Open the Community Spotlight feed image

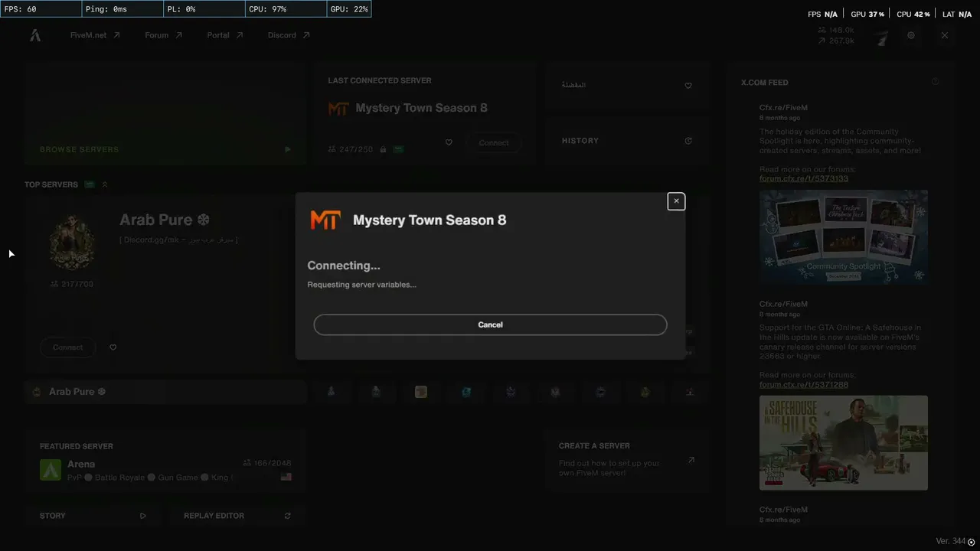point(844,237)
